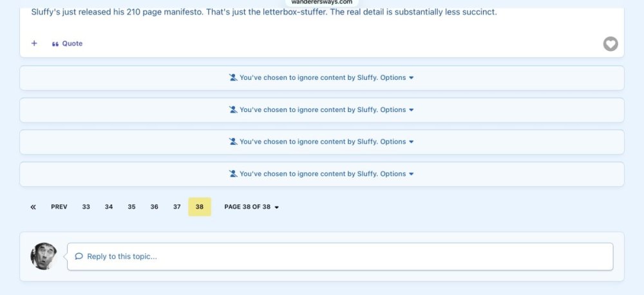Click the ignored-user icon on first Sluffy notice
The height and width of the screenshot is (295, 644).
tap(233, 77)
